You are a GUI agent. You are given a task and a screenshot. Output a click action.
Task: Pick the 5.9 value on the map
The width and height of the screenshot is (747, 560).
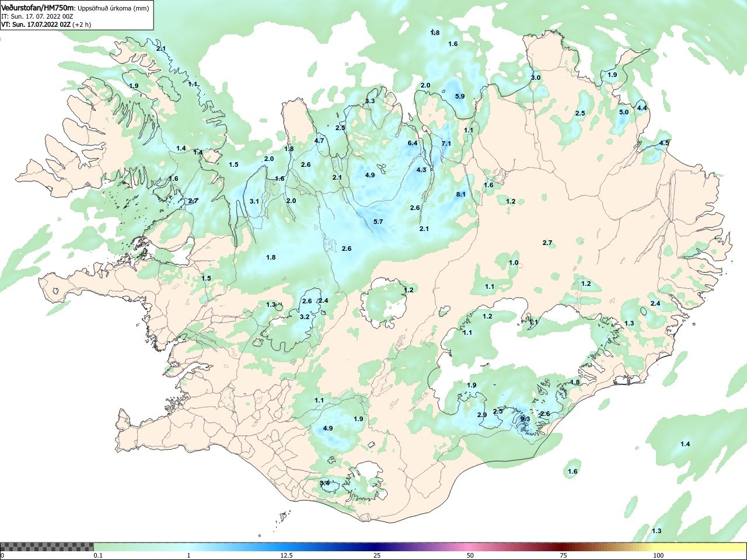(460, 96)
